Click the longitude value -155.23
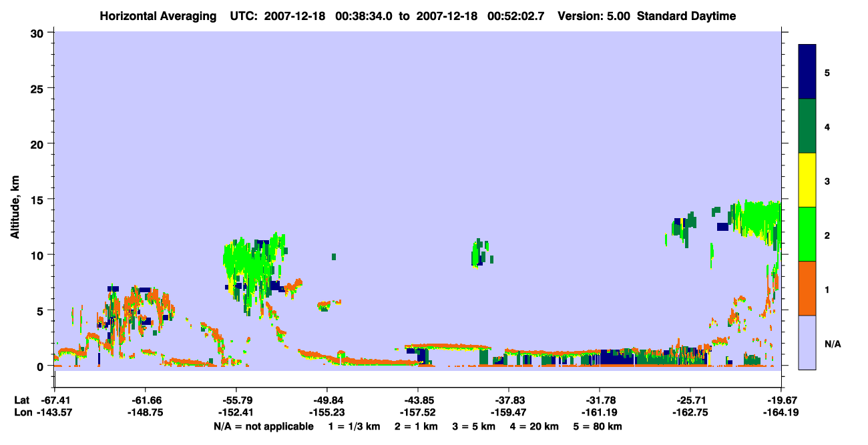 (327, 412)
